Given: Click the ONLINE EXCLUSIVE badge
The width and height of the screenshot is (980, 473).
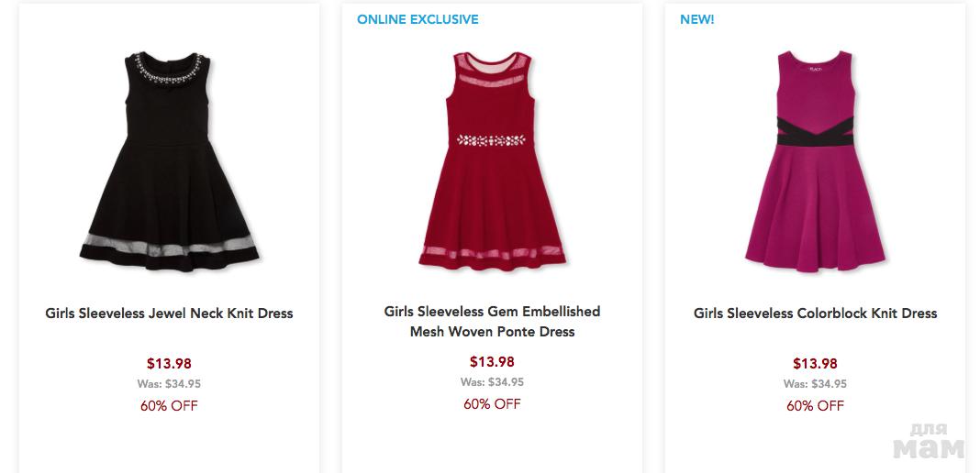Looking at the screenshot, I should pyautogui.click(x=418, y=19).
